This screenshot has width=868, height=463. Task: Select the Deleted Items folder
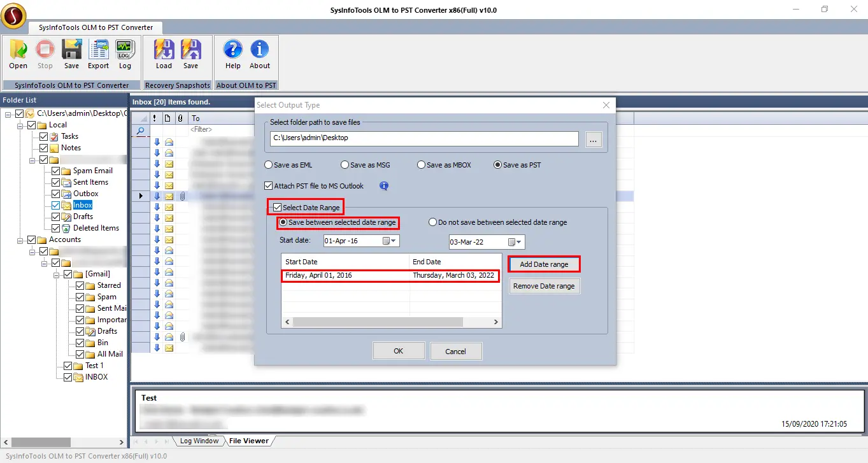(x=96, y=228)
